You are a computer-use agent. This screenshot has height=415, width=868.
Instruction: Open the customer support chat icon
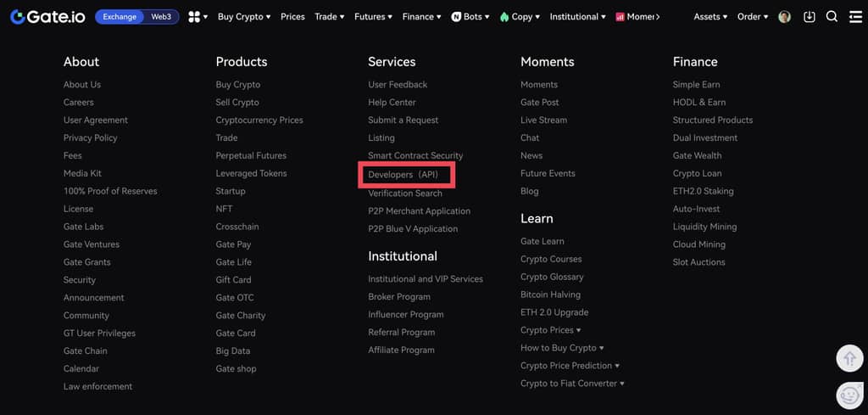849,395
